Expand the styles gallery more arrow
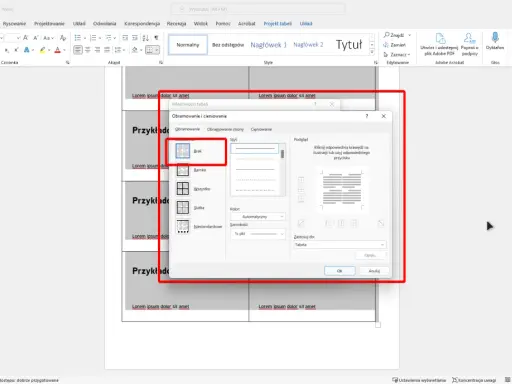 [x=372, y=52]
